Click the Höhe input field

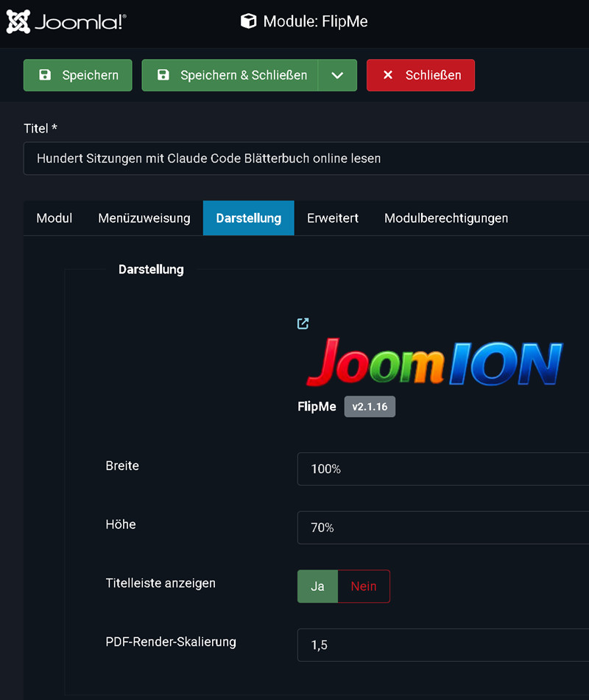[x=443, y=528]
